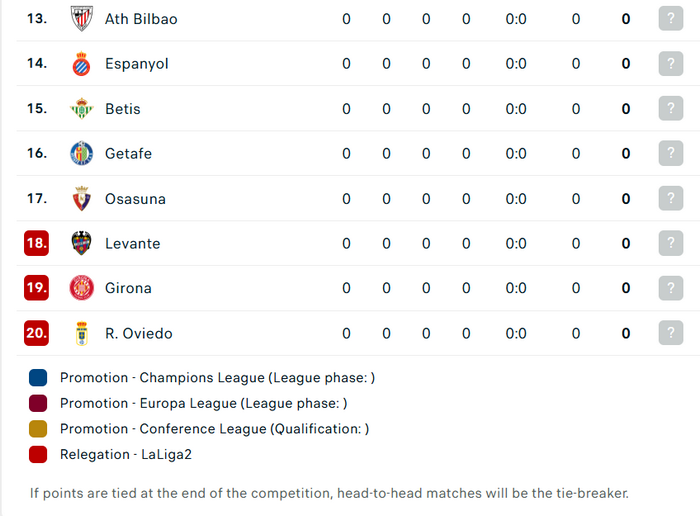Click the form question mark for R. Oviedo
This screenshot has height=516, width=700.
tap(671, 333)
